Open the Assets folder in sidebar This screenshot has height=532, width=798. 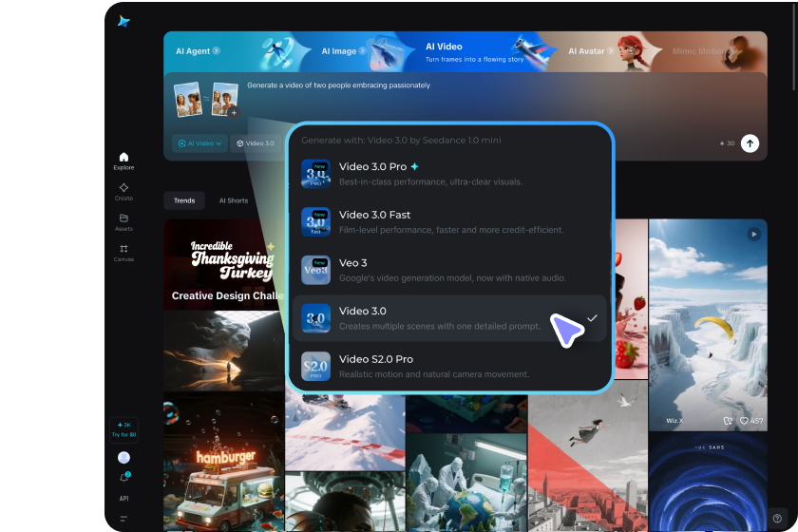tap(123, 222)
